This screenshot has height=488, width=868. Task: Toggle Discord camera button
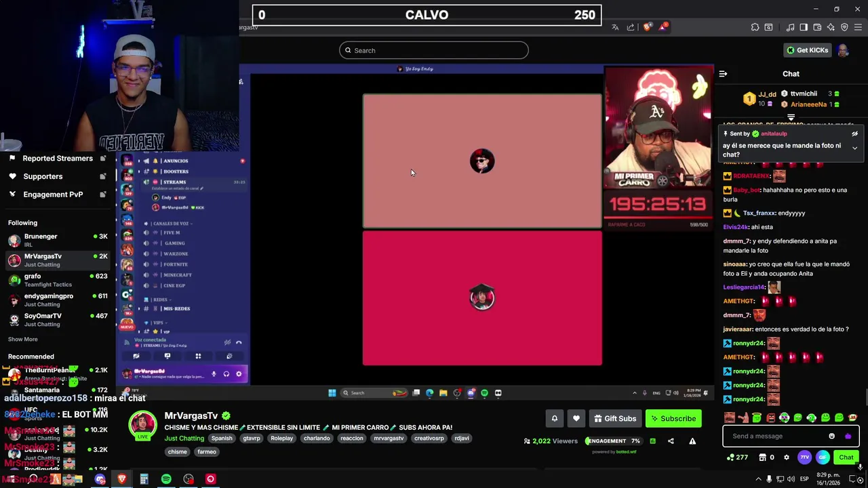pos(136,356)
